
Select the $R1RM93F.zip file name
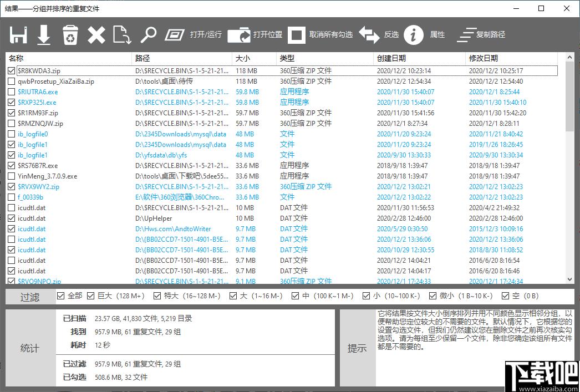(38, 113)
